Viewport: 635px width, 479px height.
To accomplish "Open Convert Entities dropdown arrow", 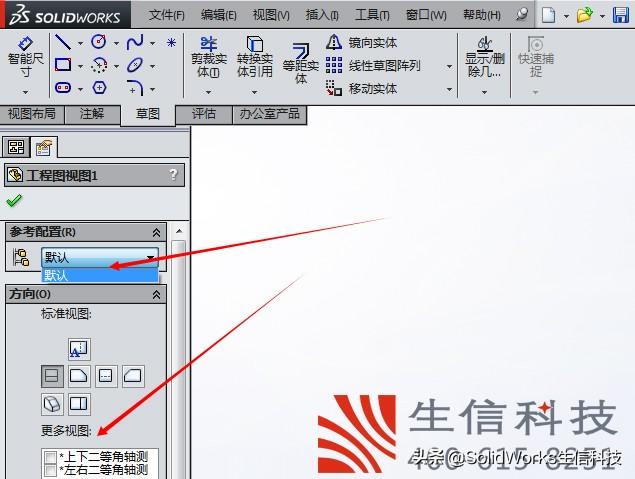I will point(254,92).
